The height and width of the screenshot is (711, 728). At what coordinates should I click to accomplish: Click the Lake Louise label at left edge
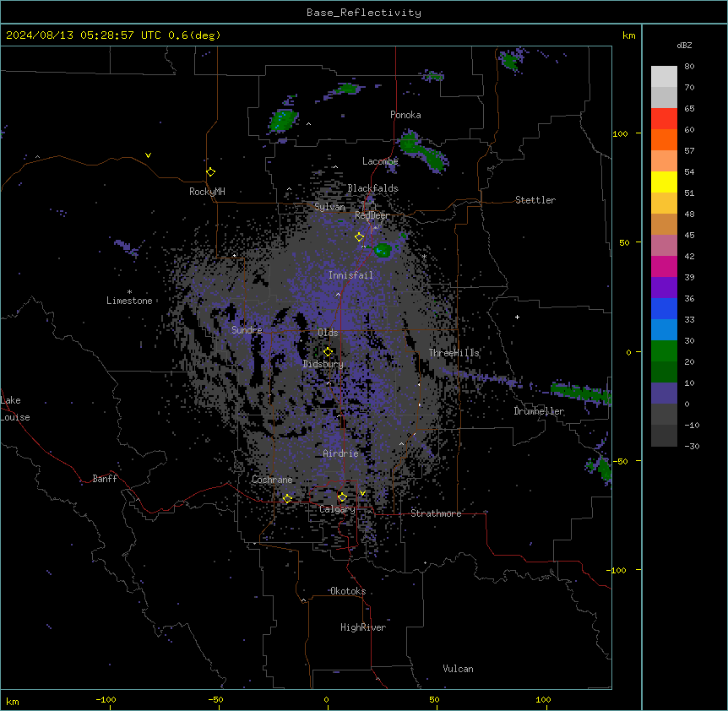point(15,409)
